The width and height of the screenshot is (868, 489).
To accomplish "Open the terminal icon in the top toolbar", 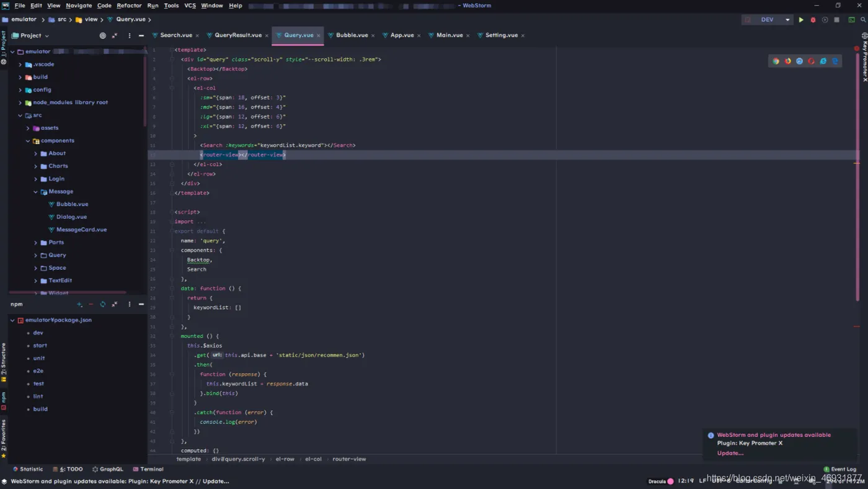I will click(851, 20).
